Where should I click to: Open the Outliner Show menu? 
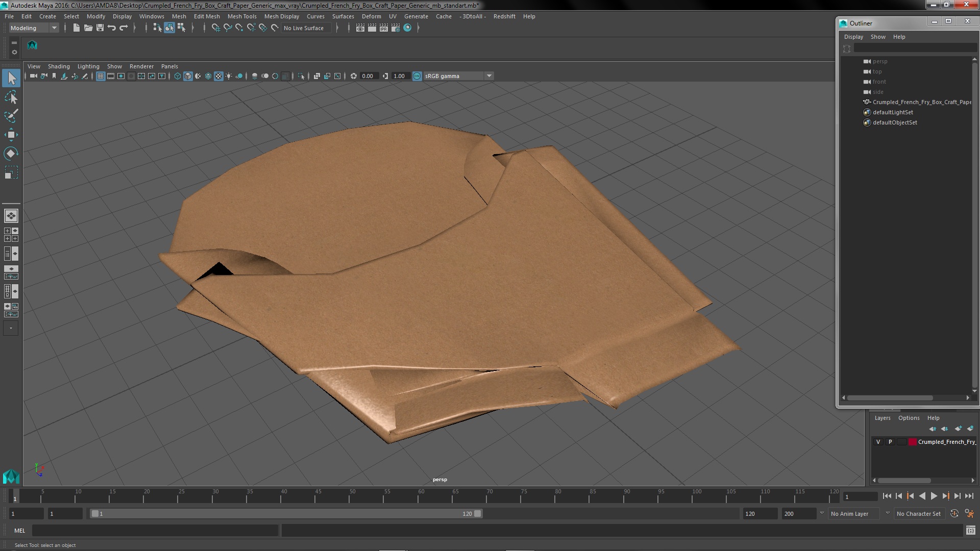(878, 37)
